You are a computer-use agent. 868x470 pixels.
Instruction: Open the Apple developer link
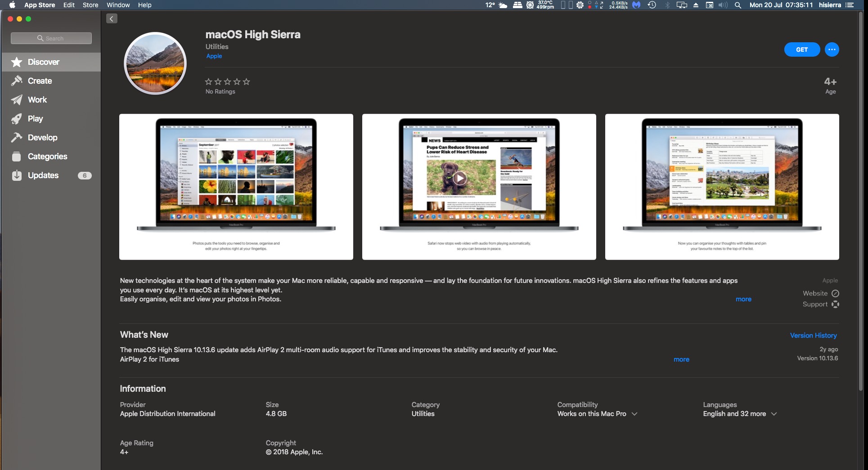214,56
